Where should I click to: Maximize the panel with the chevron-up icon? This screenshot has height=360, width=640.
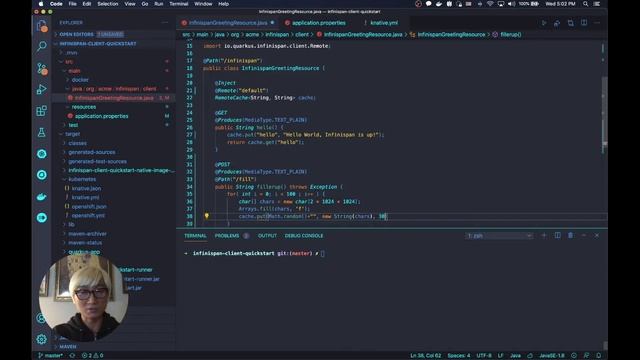[x=584, y=236]
